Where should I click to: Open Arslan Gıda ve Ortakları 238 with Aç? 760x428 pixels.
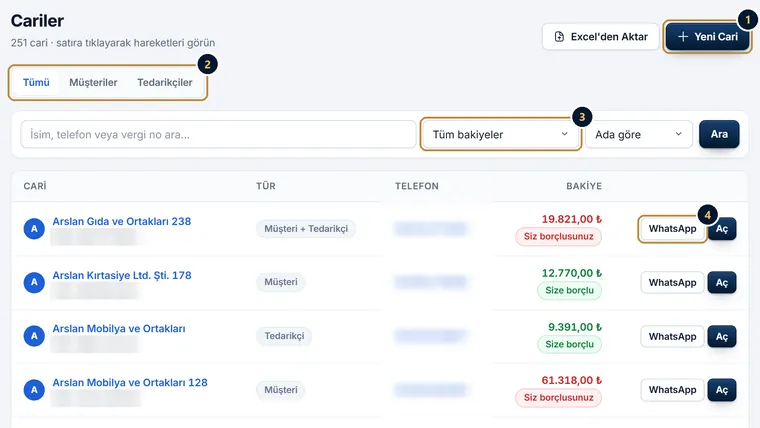[722, 229]
